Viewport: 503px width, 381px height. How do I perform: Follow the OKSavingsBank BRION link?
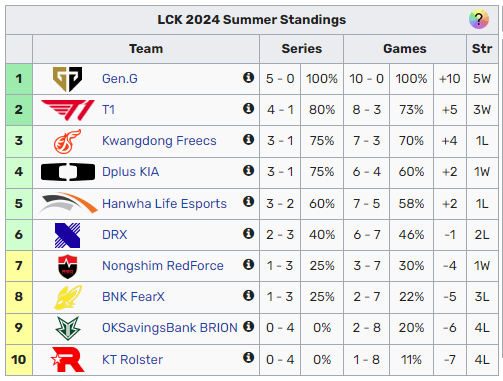coord(170,328)
